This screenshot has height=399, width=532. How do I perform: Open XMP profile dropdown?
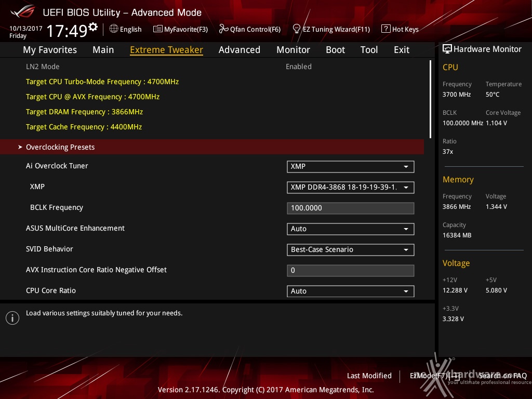pyautogui.click(x=351, y=187)
